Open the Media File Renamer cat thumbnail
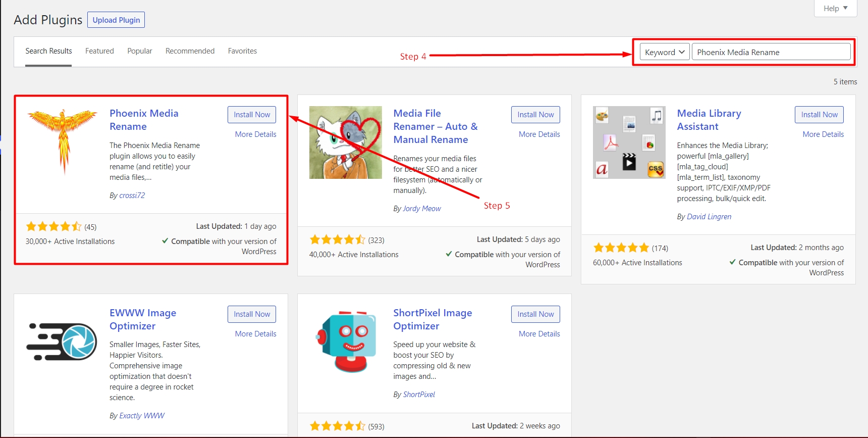868x438 pixels. 346,142
